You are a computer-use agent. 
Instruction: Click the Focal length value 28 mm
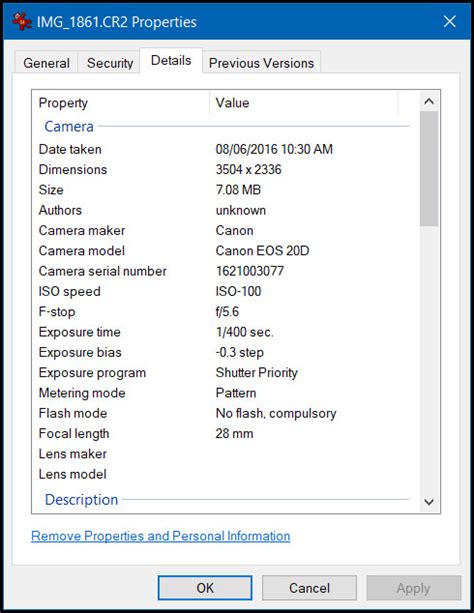tap(234, 434)
